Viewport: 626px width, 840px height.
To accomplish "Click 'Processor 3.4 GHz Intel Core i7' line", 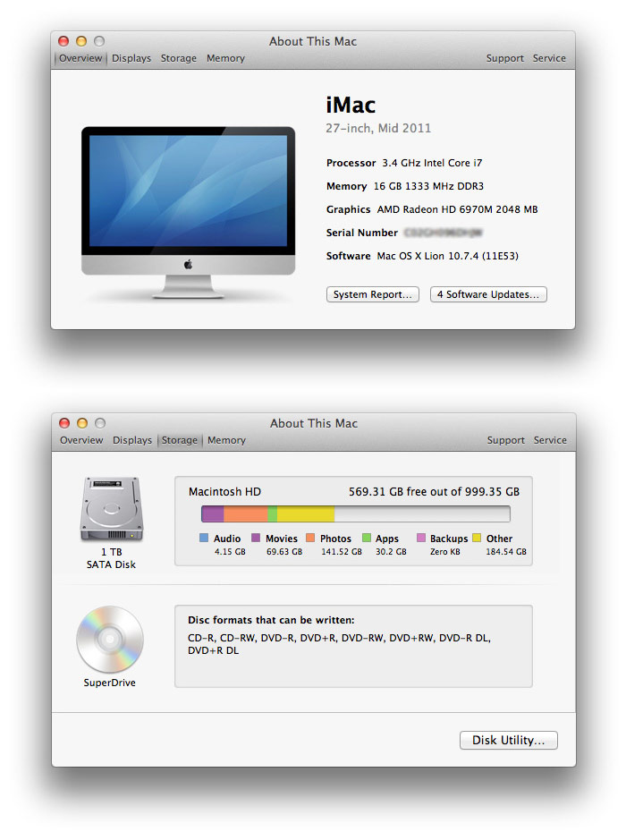I will (x=404, y=163).
